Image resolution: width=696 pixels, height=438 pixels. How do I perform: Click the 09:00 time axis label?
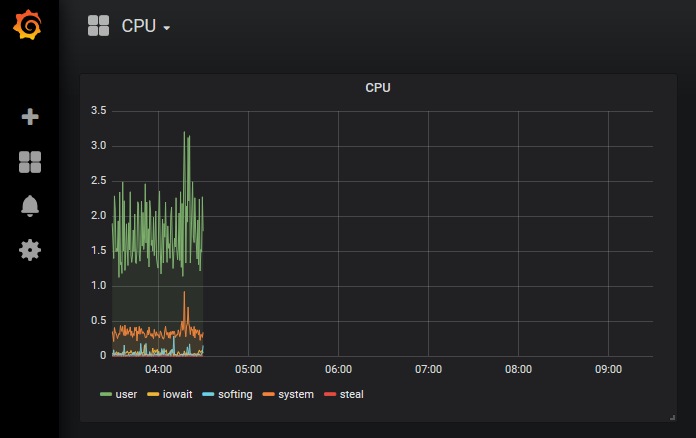click(609, 369)
